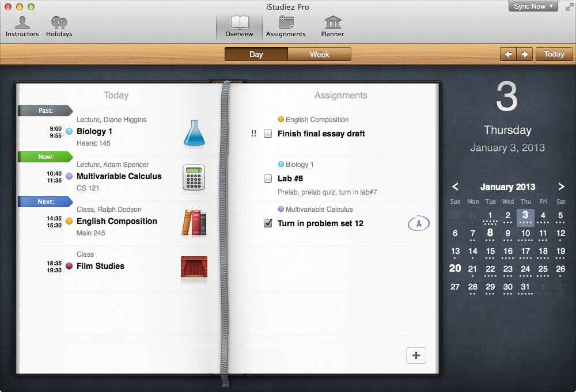Viewport: 576px width, 392px height.
Task: Click the orange dot beside the English Composition assignment label
Action: (x=281, y=119)
